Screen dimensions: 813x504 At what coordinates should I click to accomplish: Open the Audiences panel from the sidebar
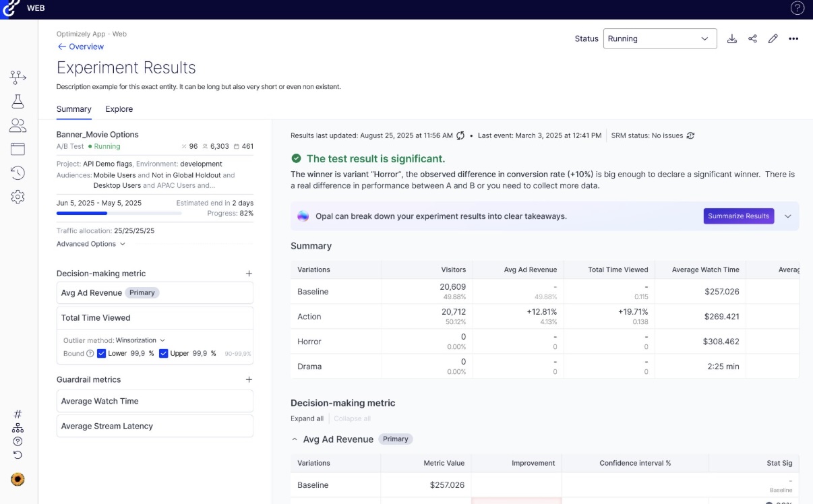[x=18, y=125]
